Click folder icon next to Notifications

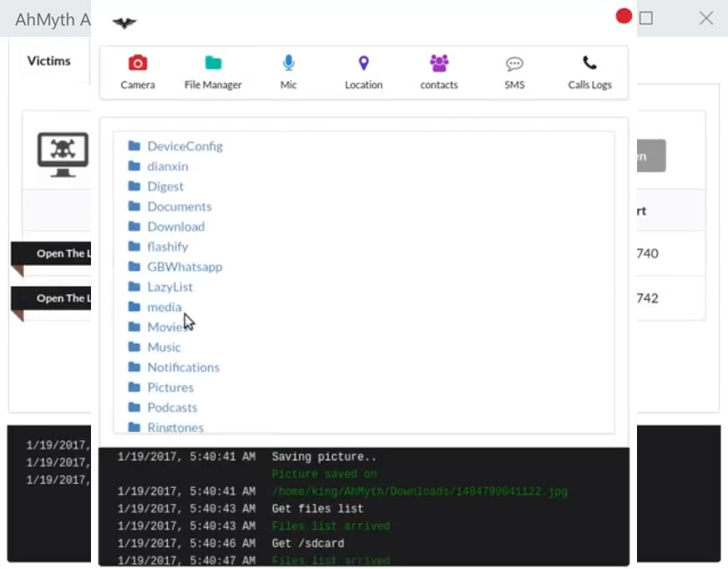click(x=134, y=367)
